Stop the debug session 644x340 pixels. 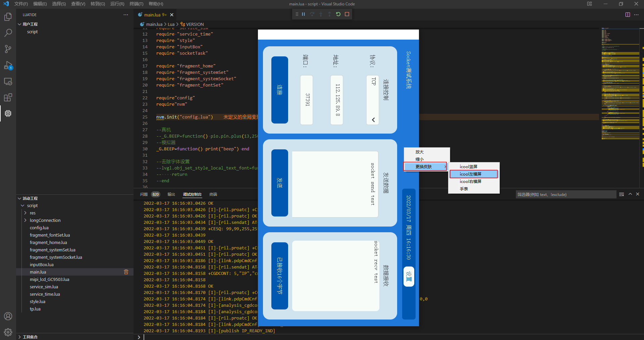coord(347,14)
